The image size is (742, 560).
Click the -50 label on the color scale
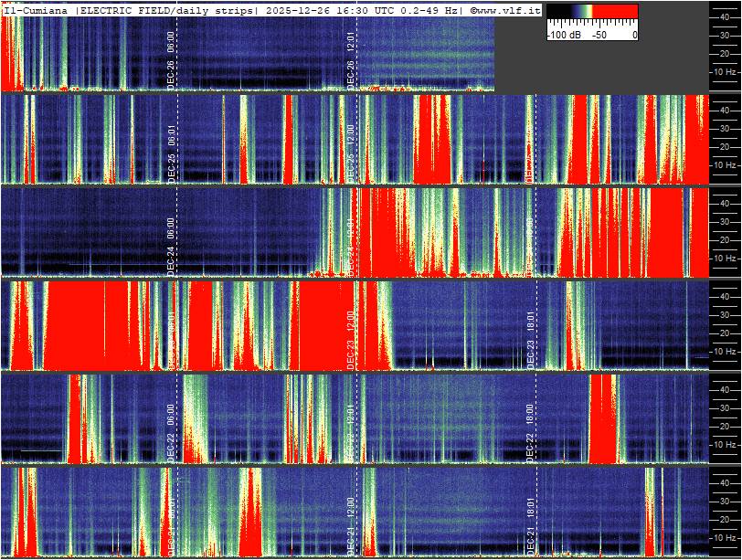click(x=599, y=35)
